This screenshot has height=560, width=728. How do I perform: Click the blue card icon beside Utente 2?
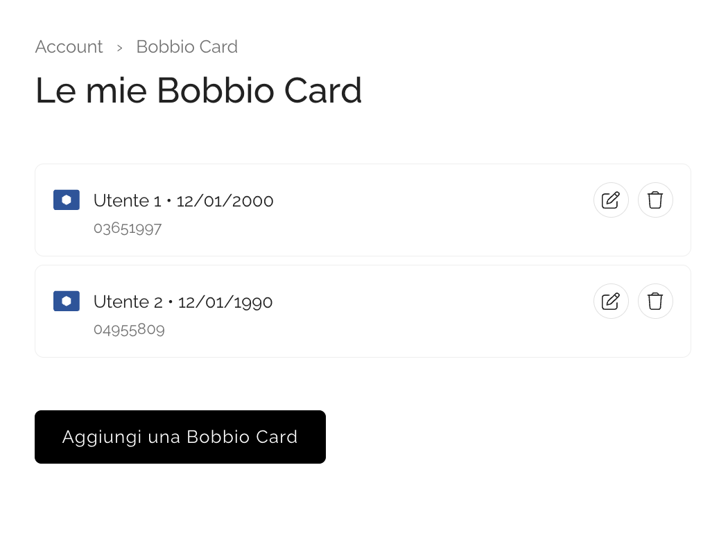(67, 301)
